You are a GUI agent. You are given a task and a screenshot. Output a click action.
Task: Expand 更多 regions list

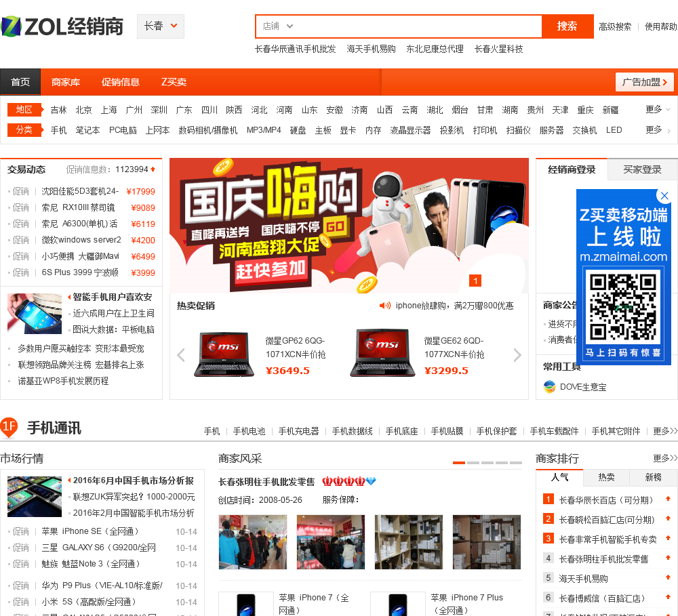click(658, 109)
